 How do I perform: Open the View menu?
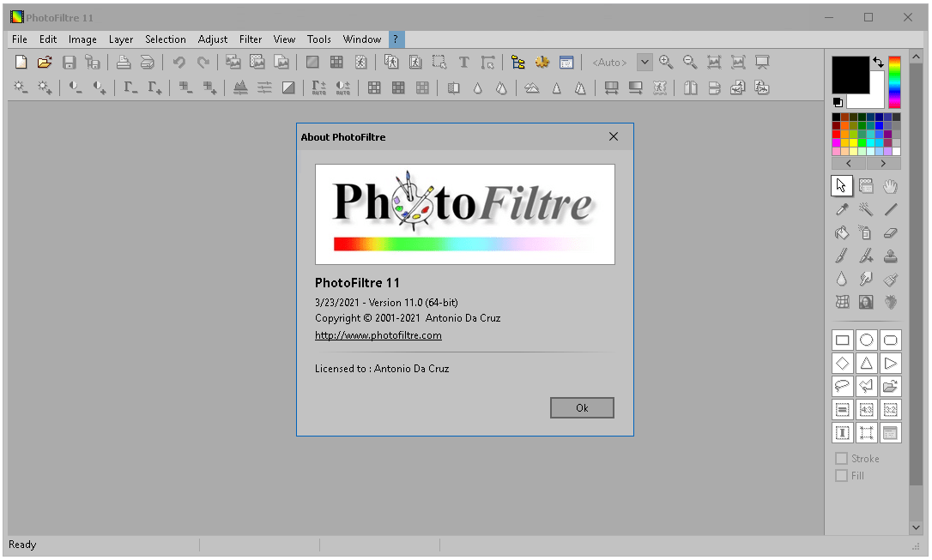coord(284,39)
